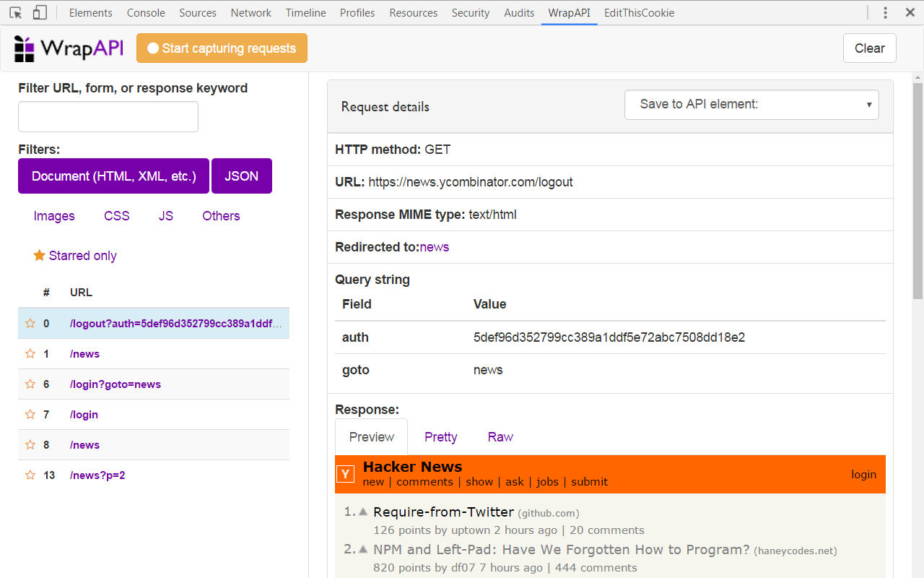This screenshot has width=924, height=578.
Task: Open the DevTools three-dot options menu
Action: [886, 12]
